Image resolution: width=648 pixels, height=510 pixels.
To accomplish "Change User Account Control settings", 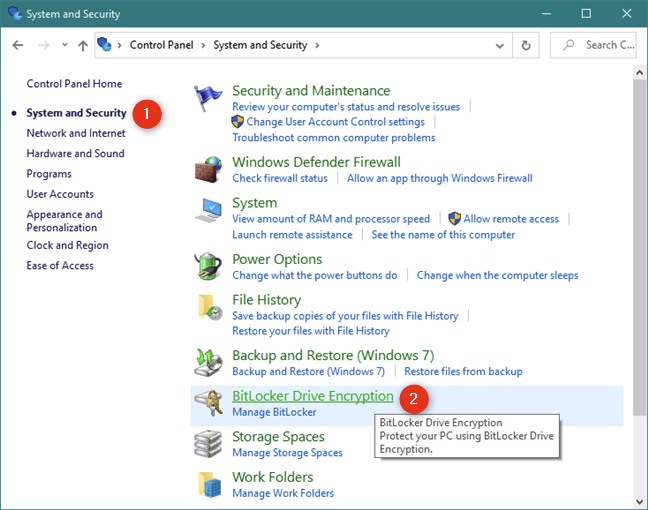I will point(336,122).
